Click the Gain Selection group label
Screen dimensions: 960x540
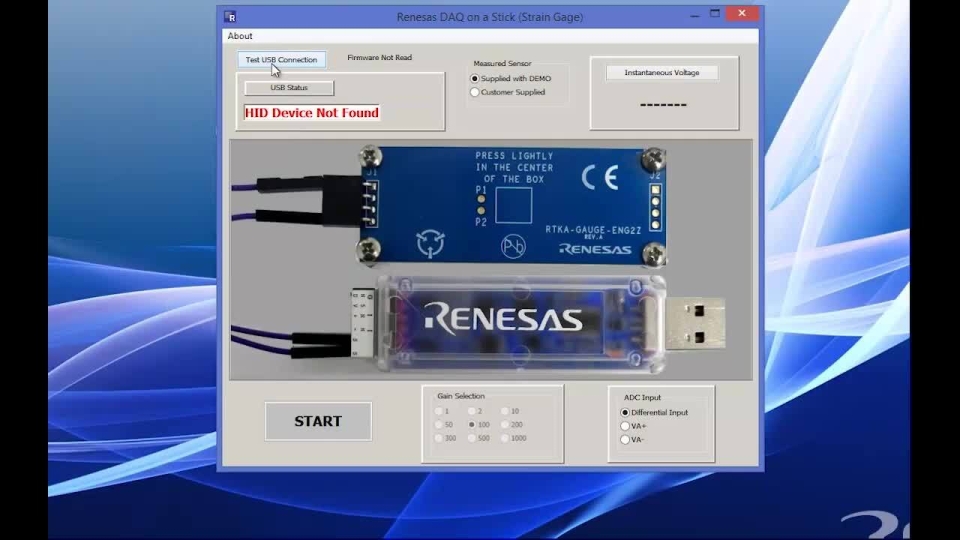click(461, 396)
